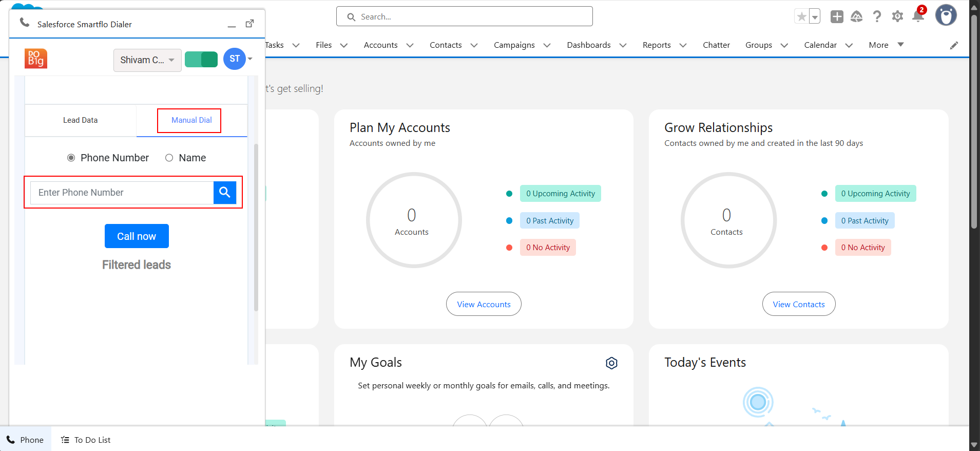Screen dimensions: 980x451
Task: Expand the Accounts tab chevron
Action: coord(410,45)
